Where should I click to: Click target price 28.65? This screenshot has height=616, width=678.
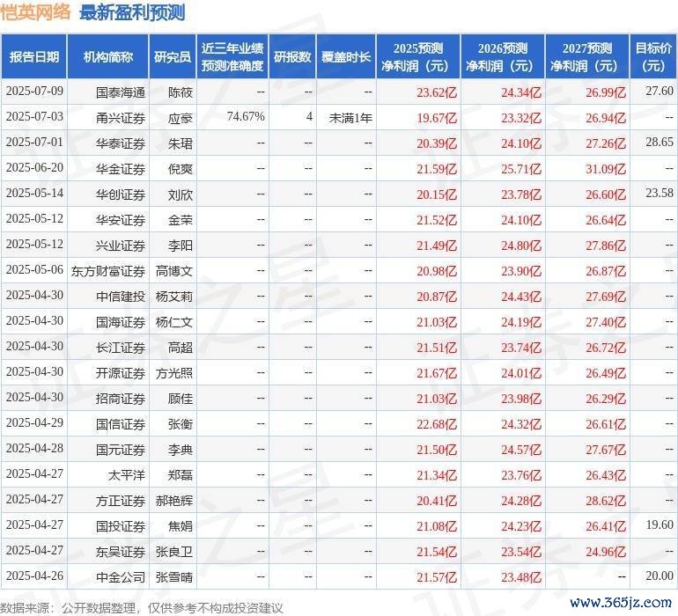tap(660, 142)
